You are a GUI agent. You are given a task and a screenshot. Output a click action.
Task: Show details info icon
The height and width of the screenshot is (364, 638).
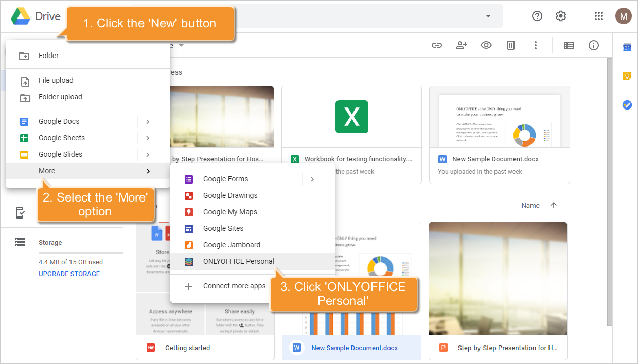(x=594, y=45)
